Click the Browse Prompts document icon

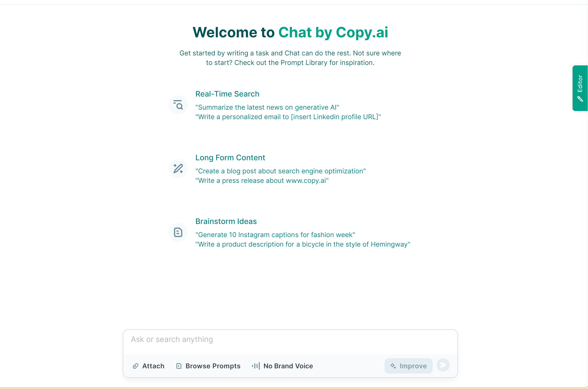click(x=179, y=366)
